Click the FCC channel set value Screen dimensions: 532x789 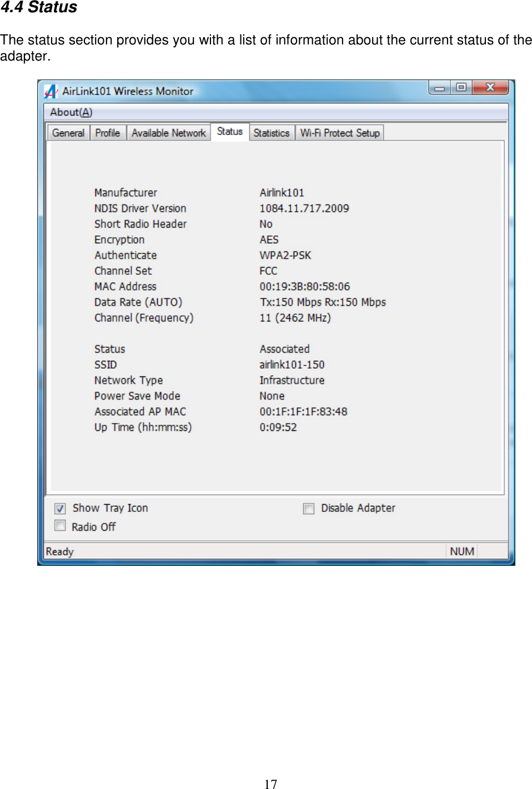[x=268, y=271]
